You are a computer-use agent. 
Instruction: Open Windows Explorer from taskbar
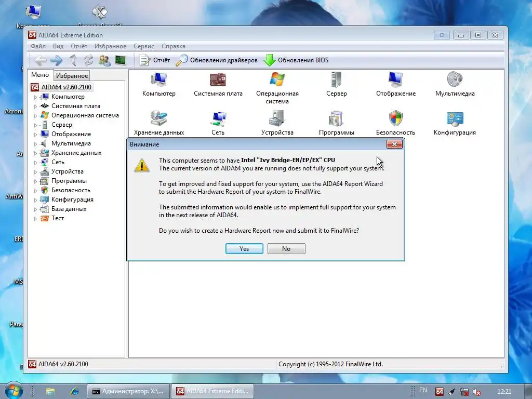(x=50, y=392)
